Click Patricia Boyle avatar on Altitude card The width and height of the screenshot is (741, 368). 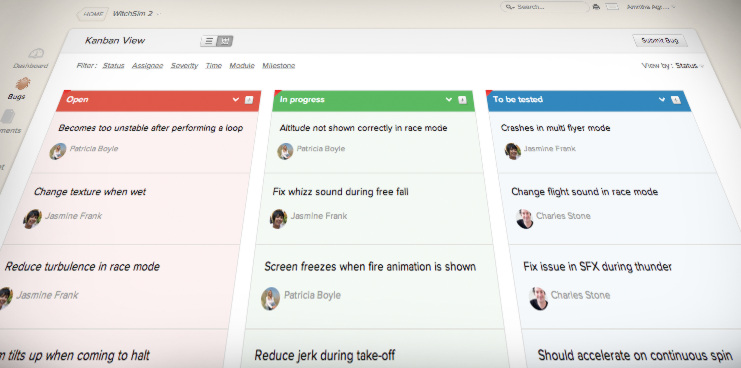point(285,151)
